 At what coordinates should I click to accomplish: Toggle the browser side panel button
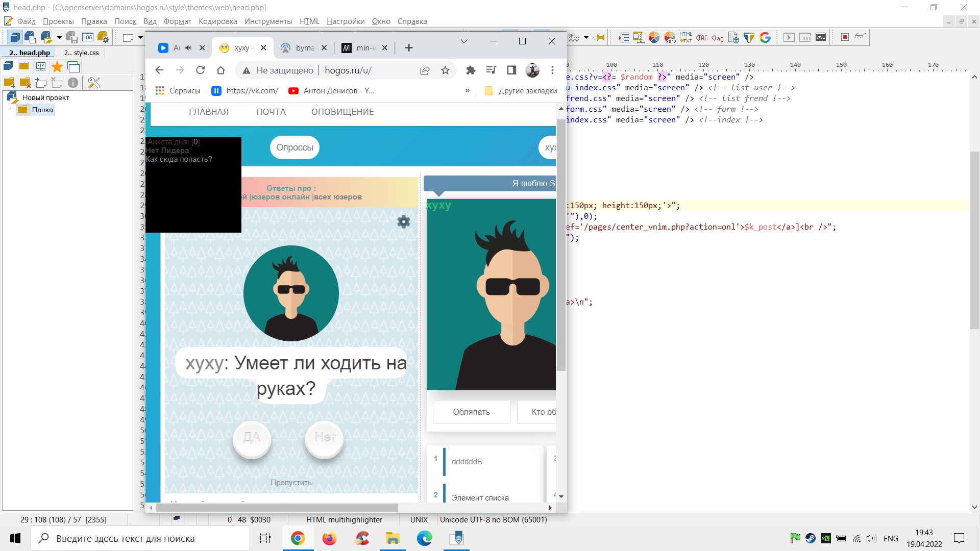point(511,70)
